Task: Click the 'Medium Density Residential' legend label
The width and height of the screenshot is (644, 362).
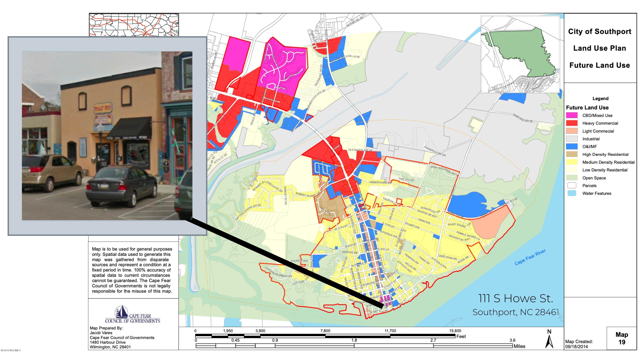Action: (608, 162)
